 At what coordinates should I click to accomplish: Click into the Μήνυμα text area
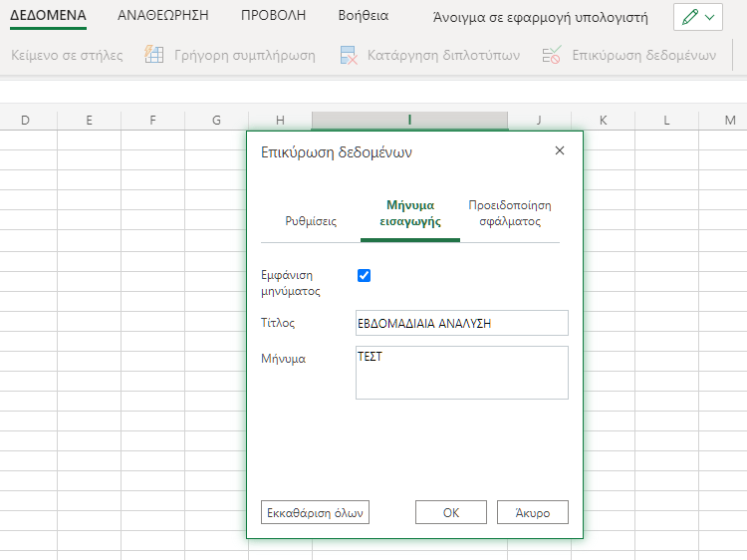(x=461, y=373)
